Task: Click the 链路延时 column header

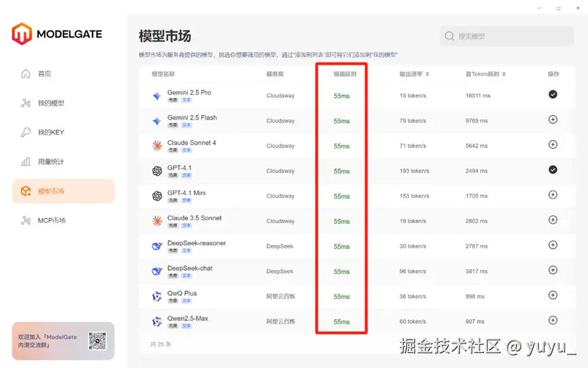Action: coord(345,74)
